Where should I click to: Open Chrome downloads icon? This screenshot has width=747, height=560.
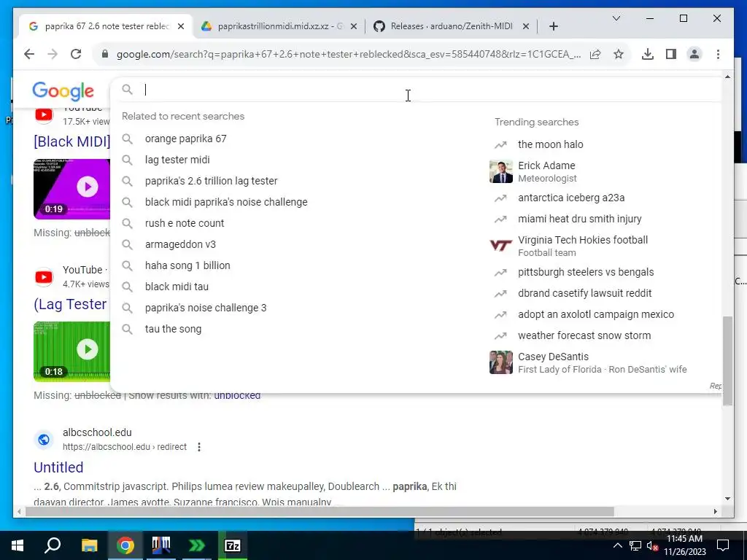(648, 54)
